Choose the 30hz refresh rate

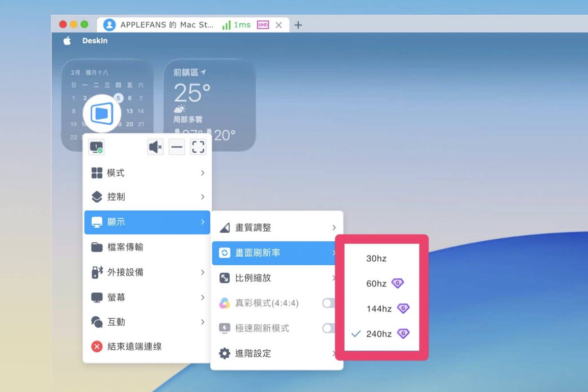tap(376, 259)
